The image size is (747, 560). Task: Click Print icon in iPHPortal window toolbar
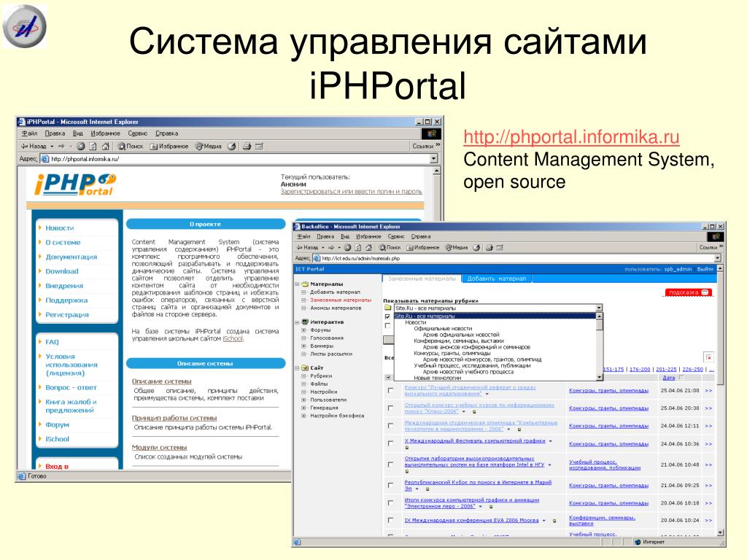click(x=247, y=146)
